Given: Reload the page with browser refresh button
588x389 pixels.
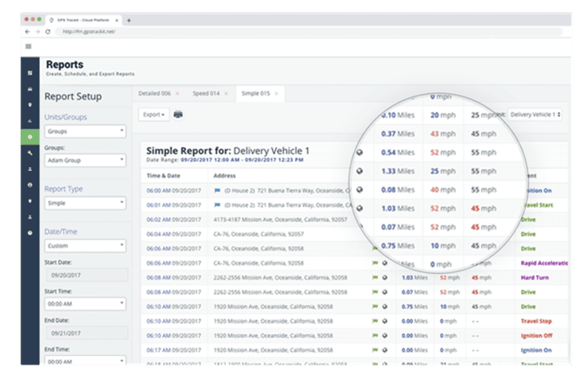Looking at the screenshot, I should (x=48, y=31).
